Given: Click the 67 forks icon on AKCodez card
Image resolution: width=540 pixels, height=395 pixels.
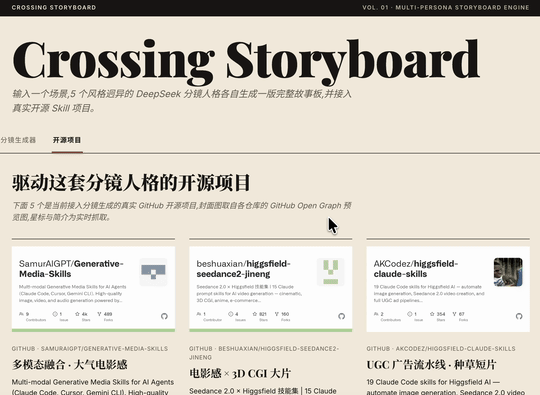Looking at the screenshot, I should coord(455,314).
